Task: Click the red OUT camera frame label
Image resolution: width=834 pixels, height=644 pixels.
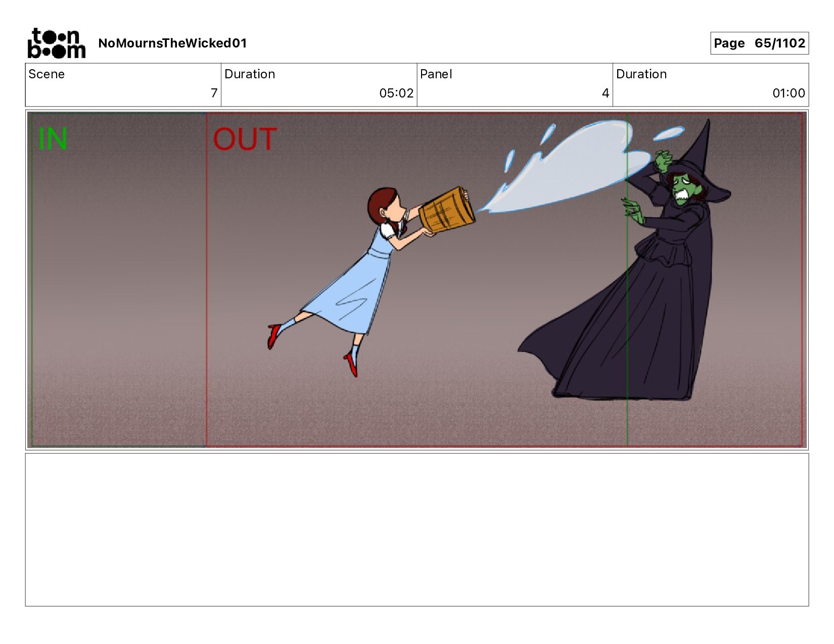Action: pyautogui.click(x=245, y=139)
